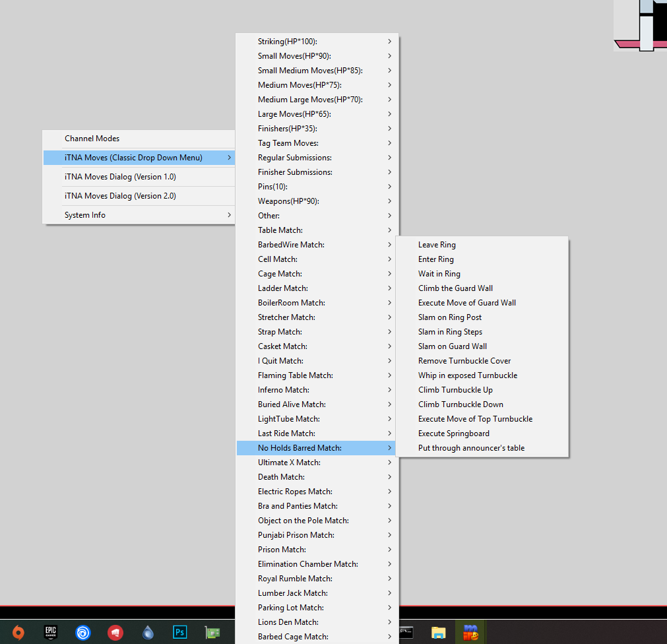Choose Last Ride Match entry
The height and width of the screenshot is (644, 667).
(317, 433)
